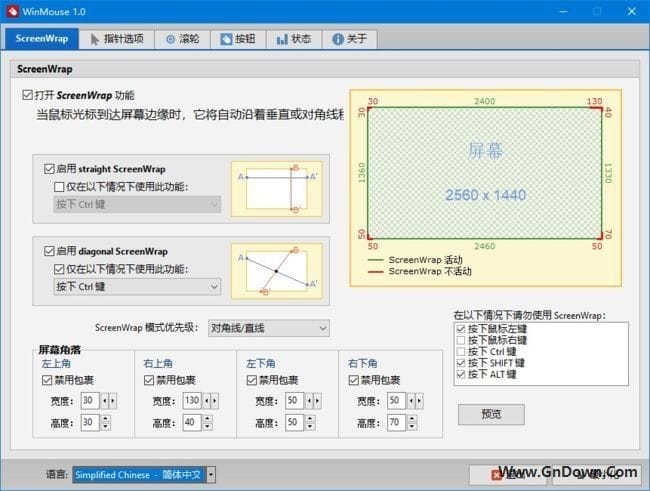The height and width of the screenshot is (491, 650).
Task: Enable condition checkbox under straight ScreenWrap
Action: point(59,187)
